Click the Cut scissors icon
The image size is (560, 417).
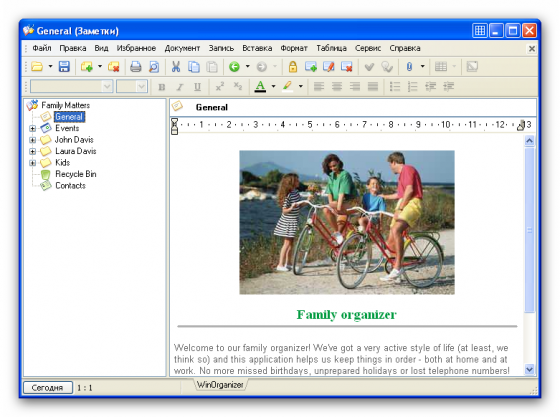point(176,67)
